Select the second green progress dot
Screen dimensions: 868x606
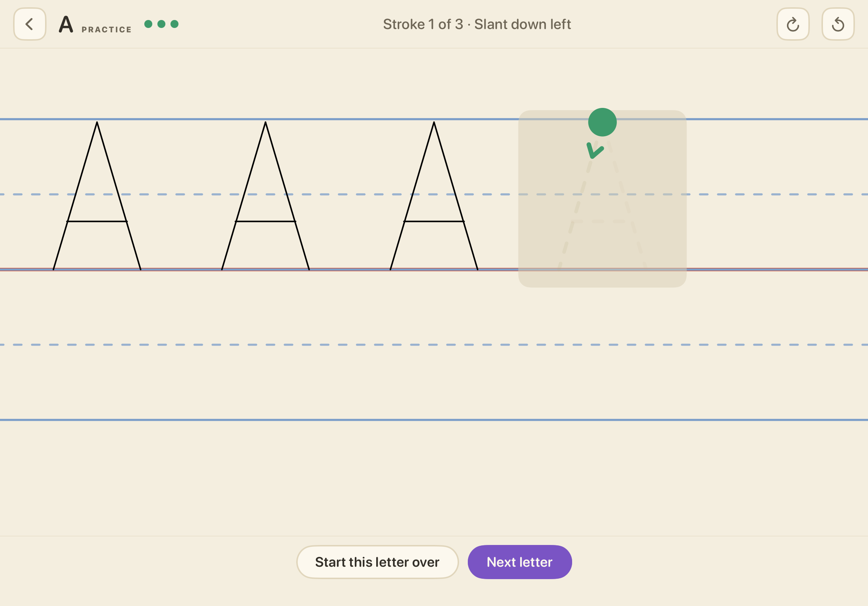[x=161, y=24]
